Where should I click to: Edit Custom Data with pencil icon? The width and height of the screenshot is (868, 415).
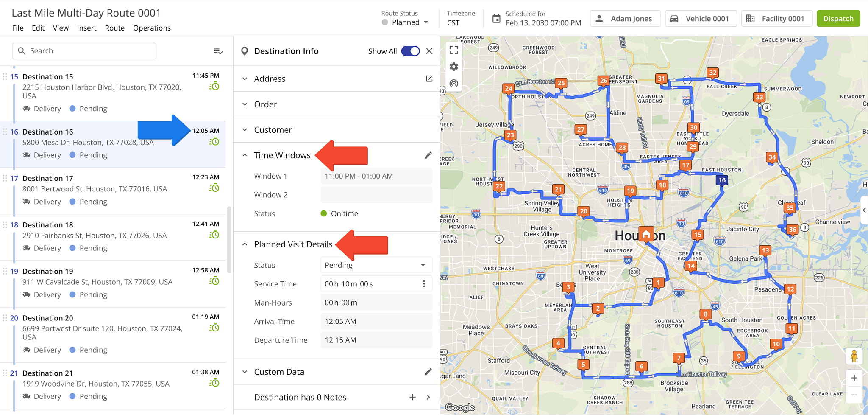(x=428, y=372)
